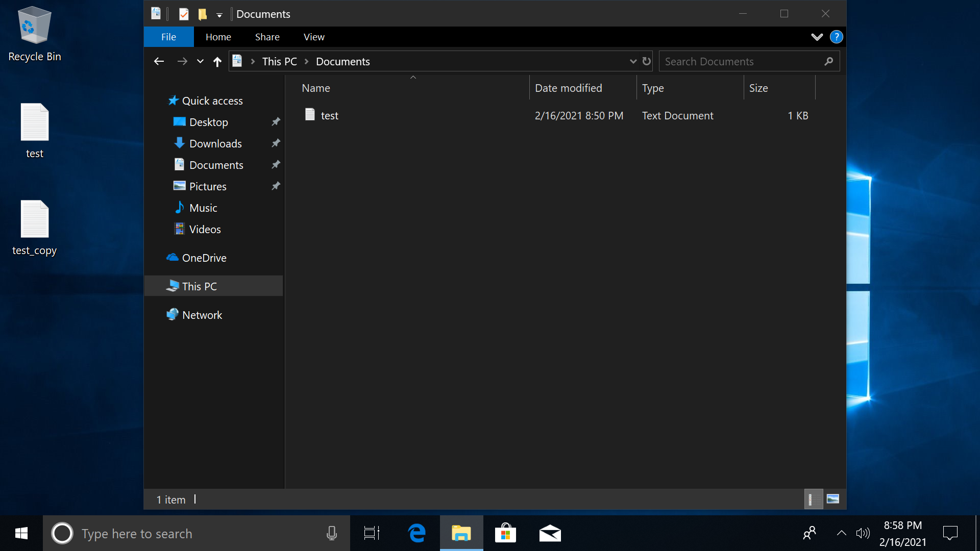Click the New Folder icon in title bar
The width and height of the screenshot is (980, 551).
pyautogui.click(x=203, y=14)
